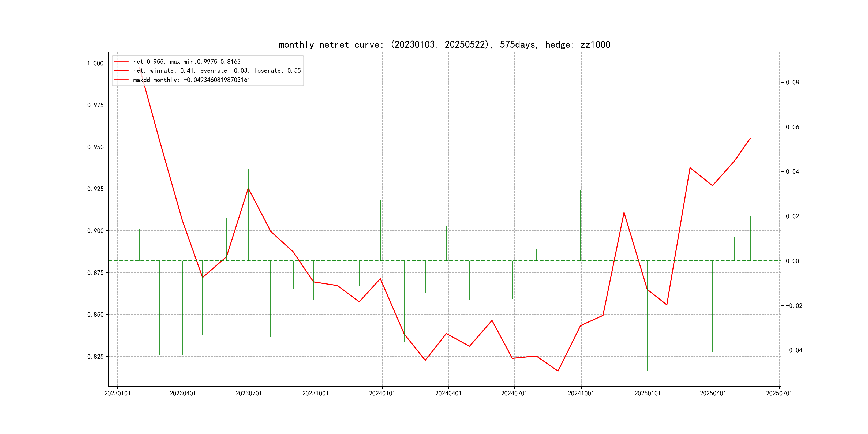Click the 20230701 x-axis date label
Viewport: 868px width, 434px height.
point(249,393)
